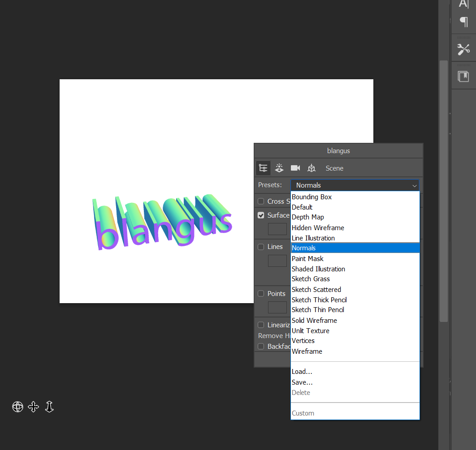Click Save... in presets list
Viewport: 476px width, 450px height.
[355, 382]
